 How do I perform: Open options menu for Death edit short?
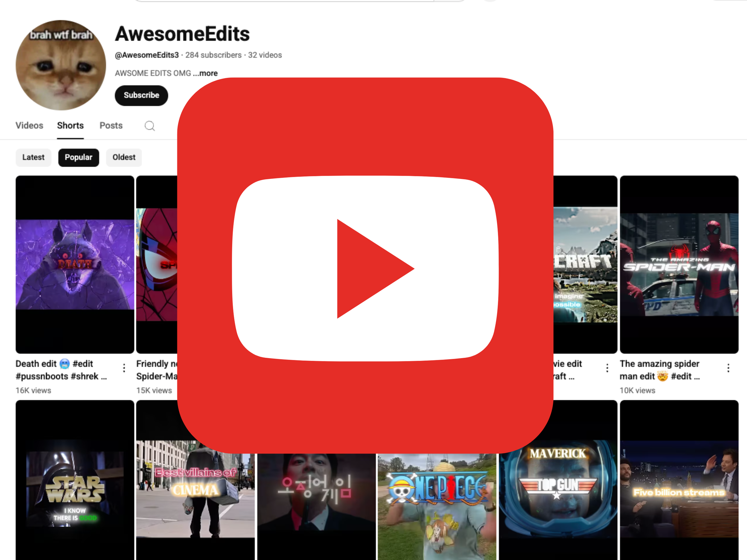tap(124, 368)
